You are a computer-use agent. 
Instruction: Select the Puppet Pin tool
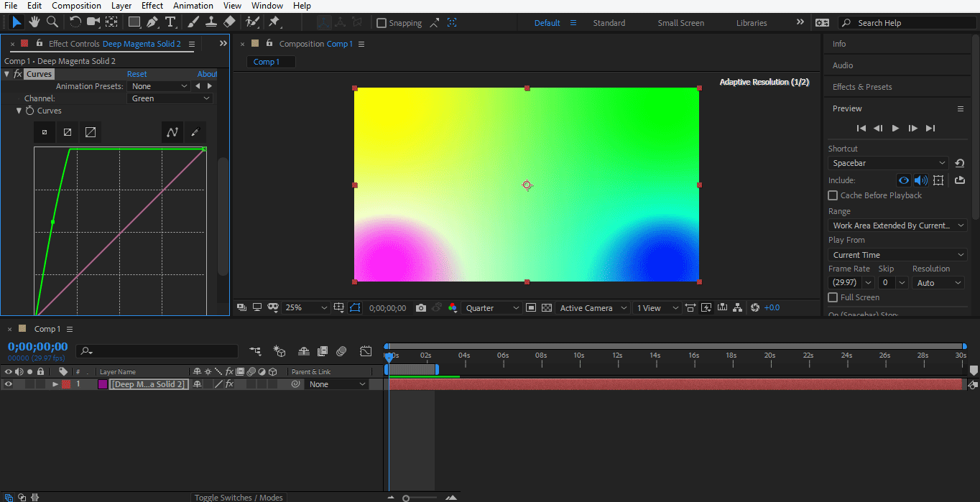274,22
